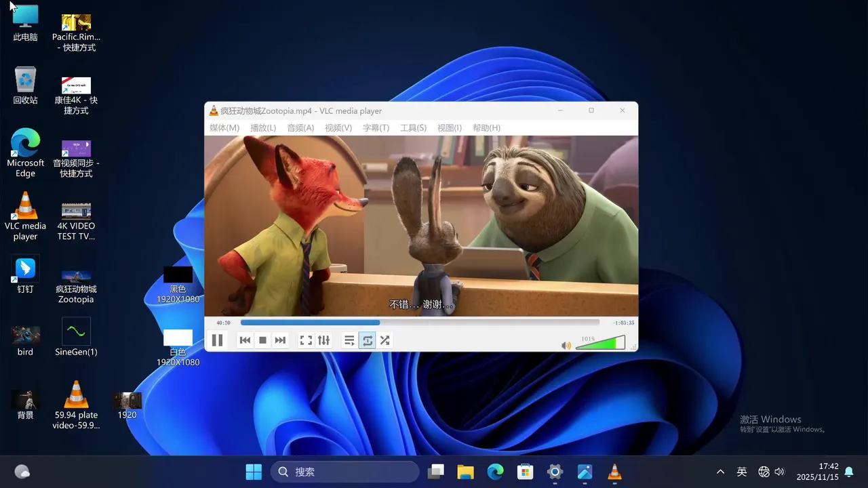This screenshot has height=488, width=868.
Task: Show extended settings (equalizer icon)
Action: (x=323, y=340)
